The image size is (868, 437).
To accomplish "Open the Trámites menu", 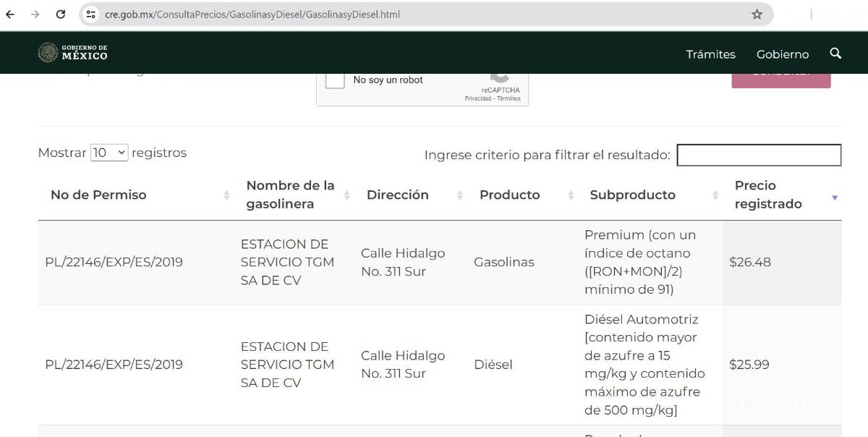I will (710, 54).
